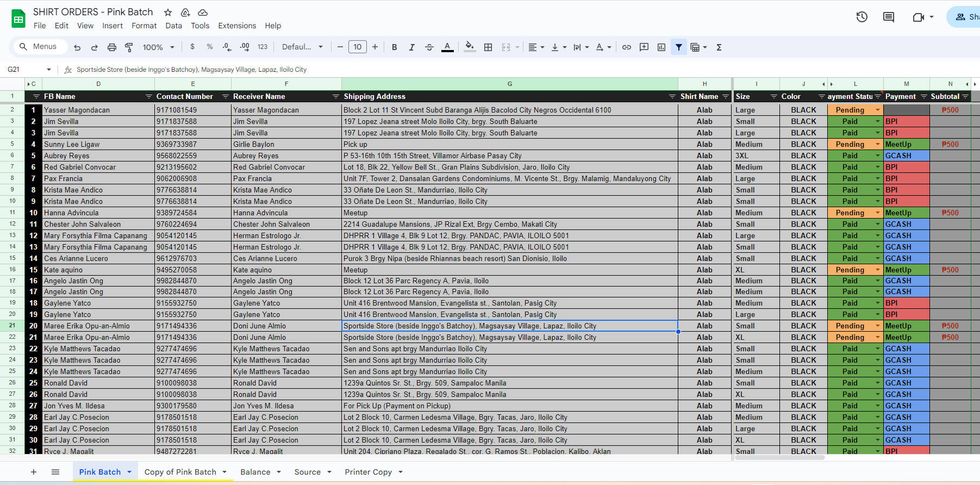Open the functions sigma menu
Viewport: 980px width, 485px height.
click(x=719, y=47)
